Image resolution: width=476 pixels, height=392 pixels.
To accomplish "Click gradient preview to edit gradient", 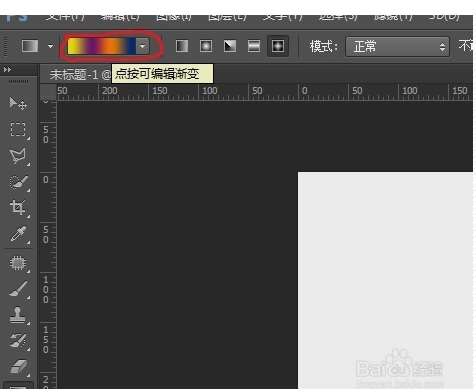I will 102,46.
